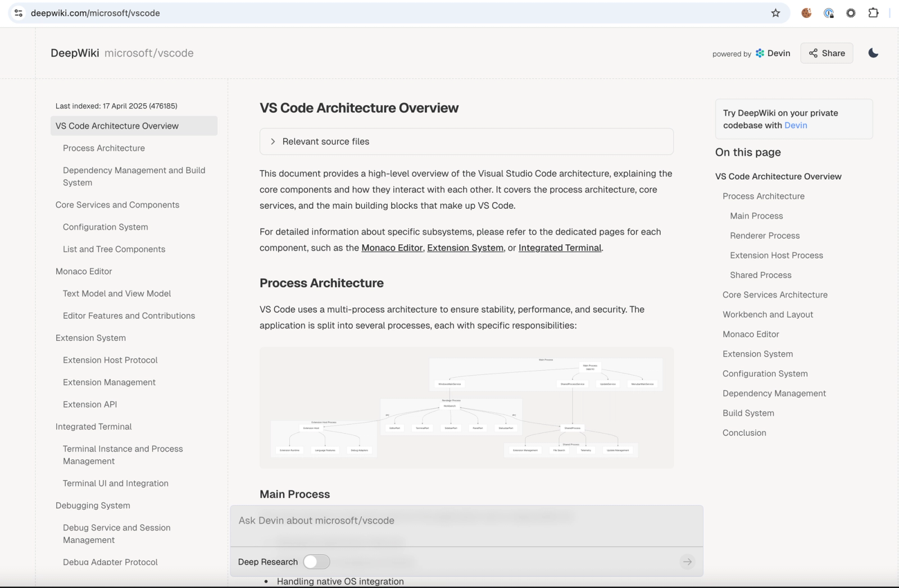Expand Relevant source files section
This screenshot has height=588, width=899.
(466, 142)
